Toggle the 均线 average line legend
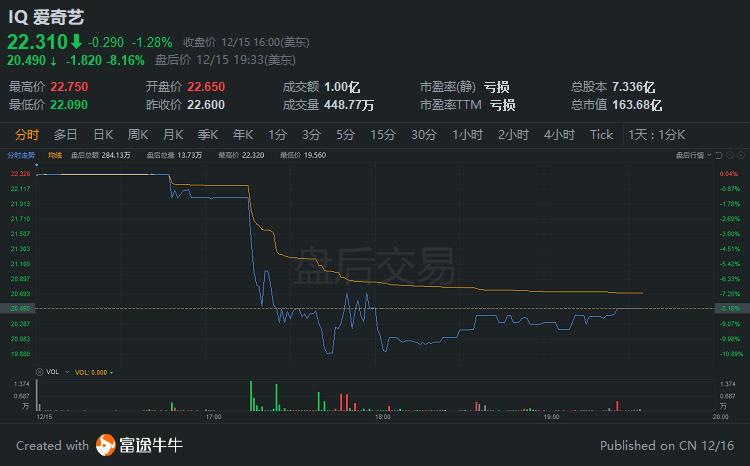This screenshot has width=750, height=466. pos(55,155)
